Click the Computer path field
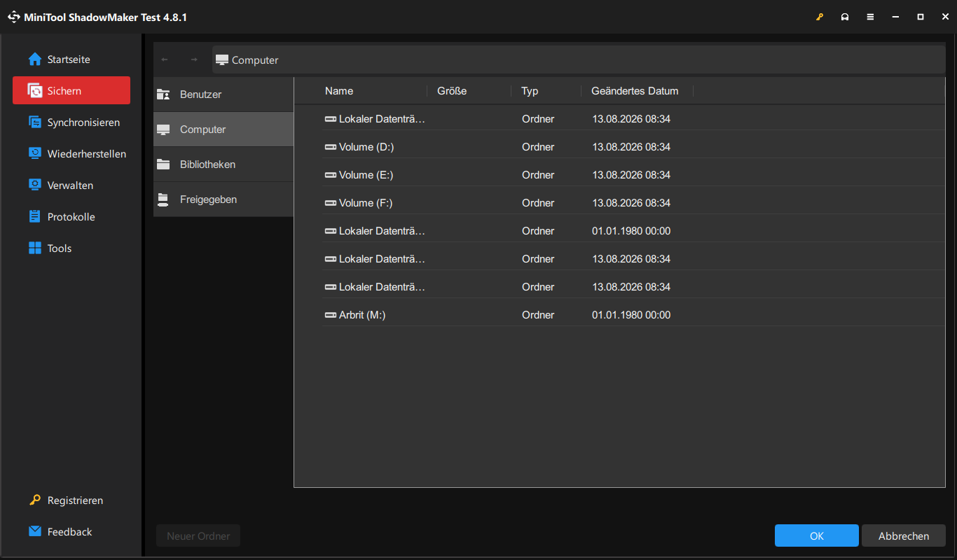Screen dimensions: 957x560 (x=579, y=60)
